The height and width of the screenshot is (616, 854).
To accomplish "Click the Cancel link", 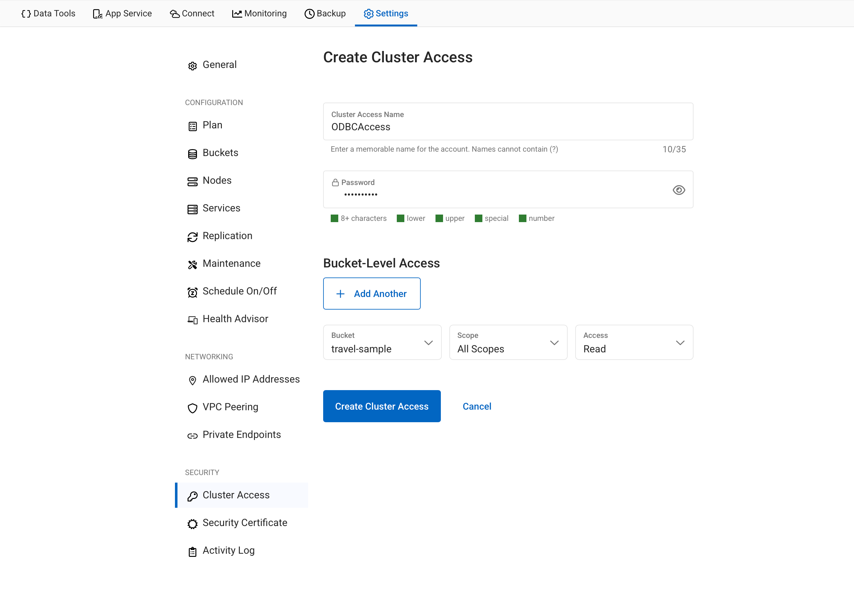I will coord(477,406).
